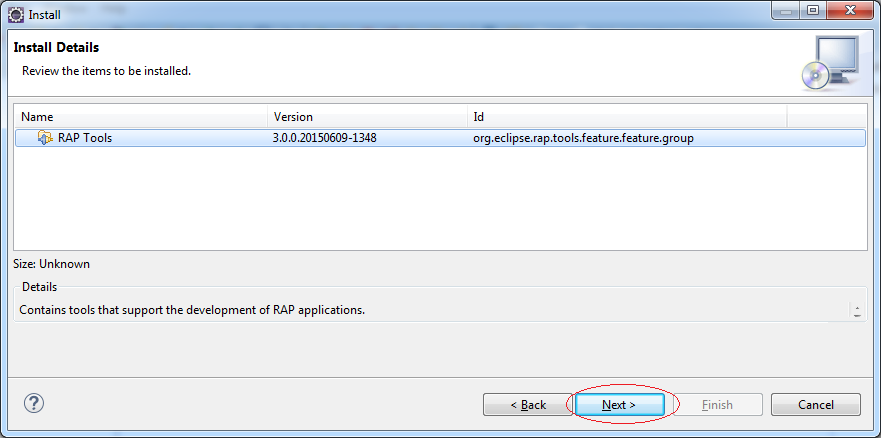This screenshot has height=438, width=881.
Task: Click the Eclipse icon in title bar
Action: (15, 14)
